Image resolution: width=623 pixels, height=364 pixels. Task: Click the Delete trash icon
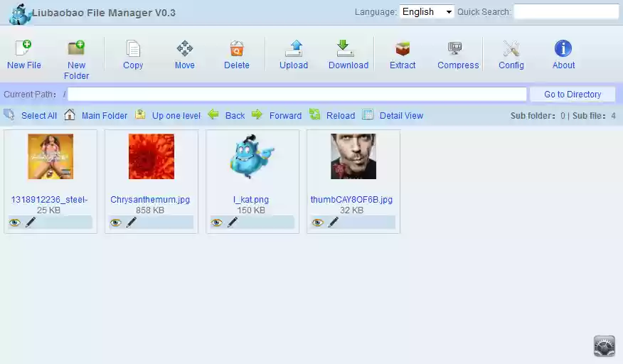tap(236, 48)
